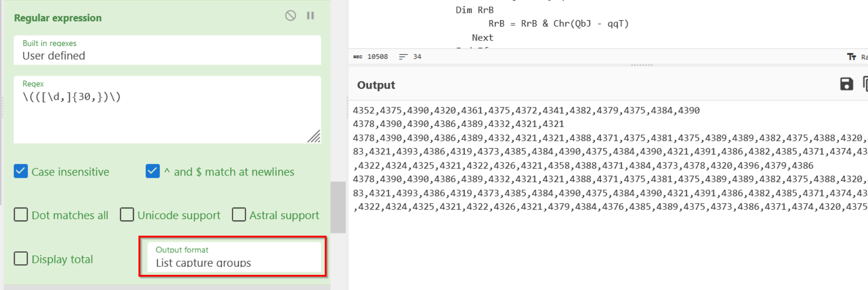The image size is (868, 290).
Task: Click the Output heading
Action: [x=376, y=85]
